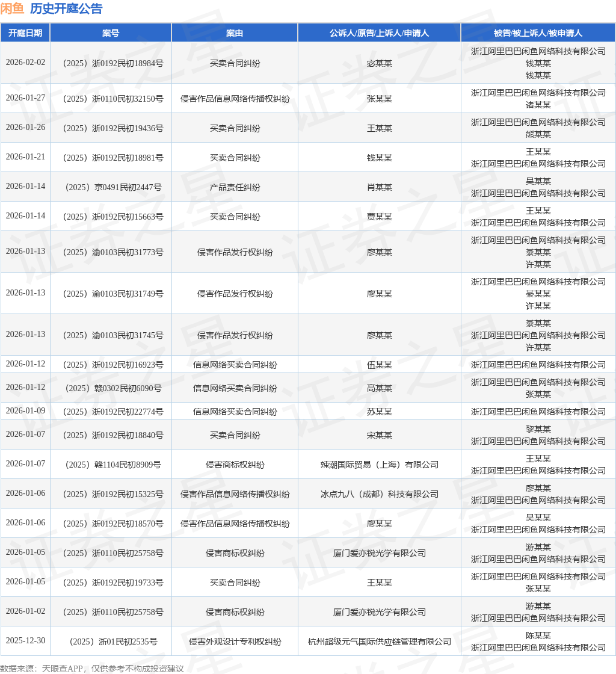Image resolution: width=616 pixels, height=674 pixels.
Task: Click the 产品责任纠纷 cause cell
Action: coord(235,187)
